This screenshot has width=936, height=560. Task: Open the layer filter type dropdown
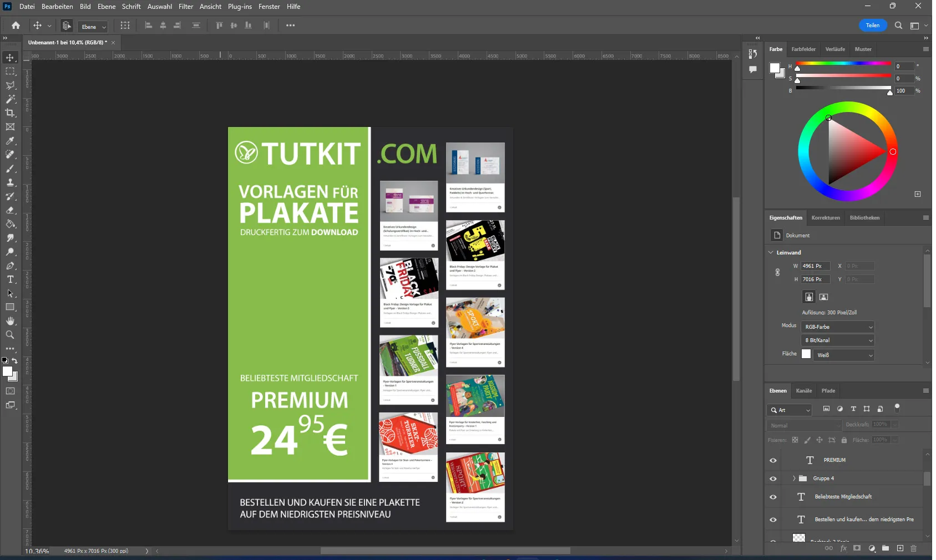pos(790,410)
